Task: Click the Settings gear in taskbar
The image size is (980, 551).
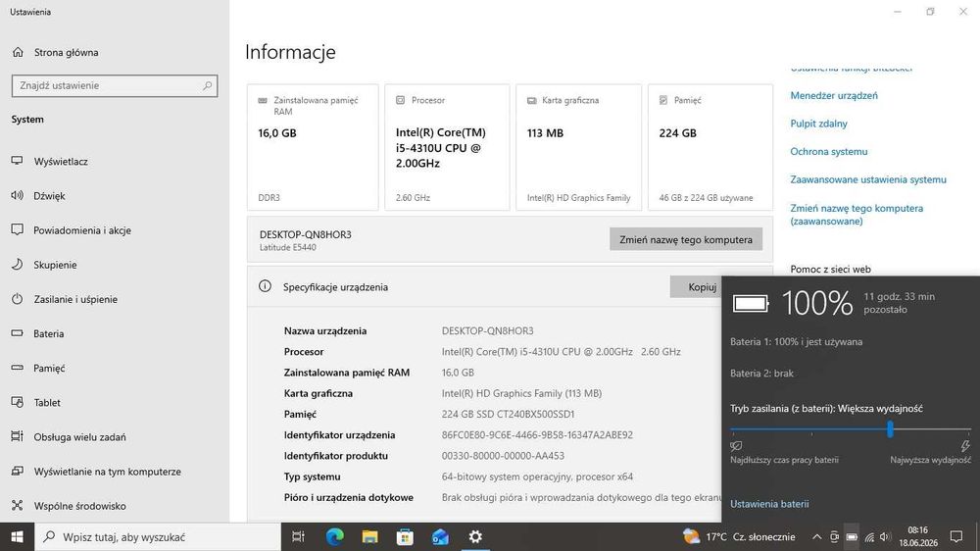Action: click(x=475, y=536)
